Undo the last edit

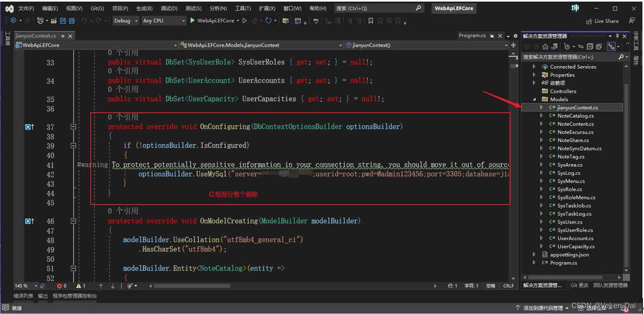pyautogui.click(x=85, y=20)
